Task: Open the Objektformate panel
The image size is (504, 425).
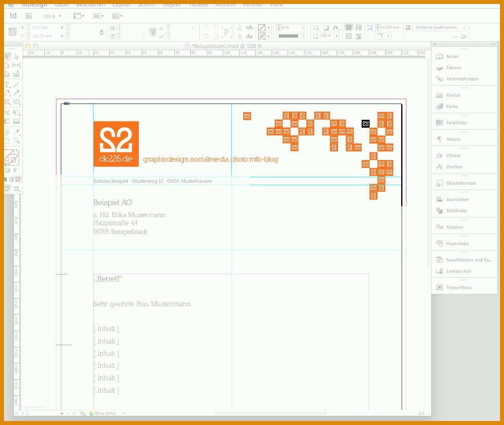Action: [464, 183]
